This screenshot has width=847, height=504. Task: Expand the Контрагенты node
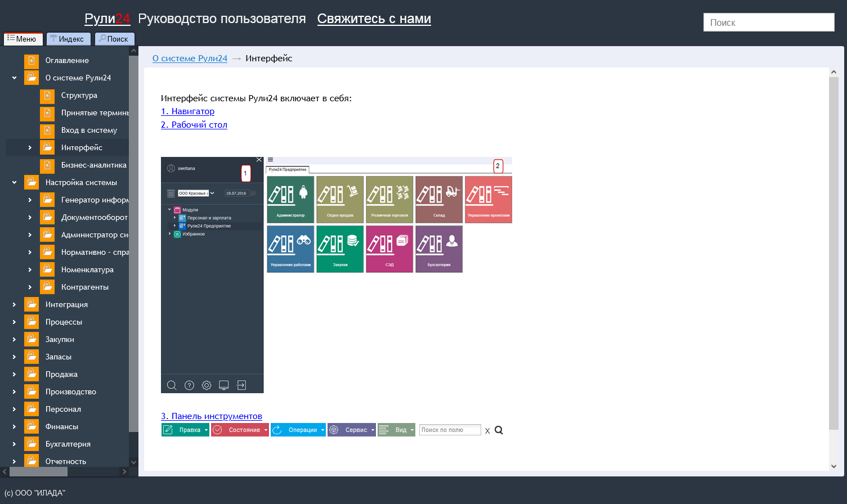tap(30, 287)
